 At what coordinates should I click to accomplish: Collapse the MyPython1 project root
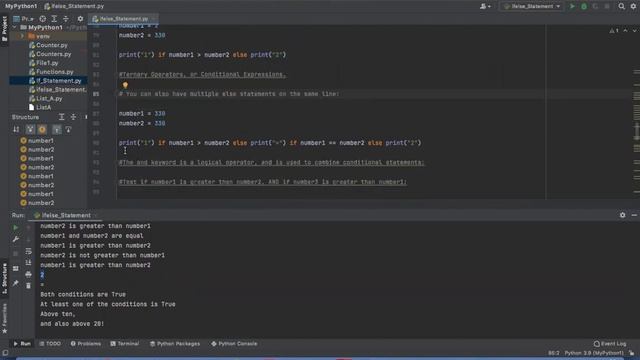(x=15, y=27)
